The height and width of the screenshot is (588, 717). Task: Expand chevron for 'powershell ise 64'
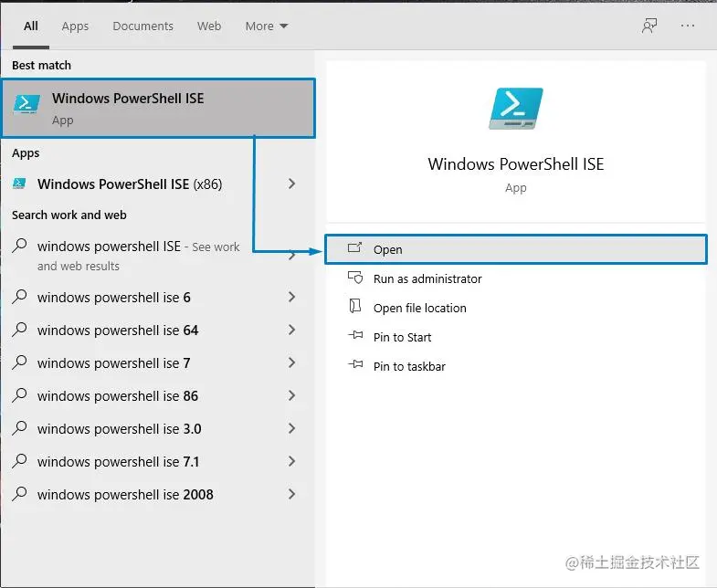[x=291, y=331]
